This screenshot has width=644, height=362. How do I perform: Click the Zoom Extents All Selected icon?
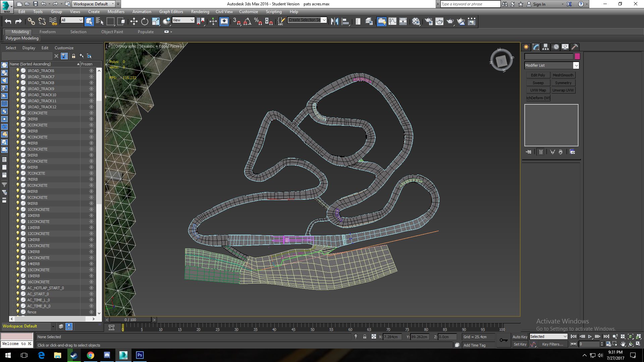[x=638, y=337]
